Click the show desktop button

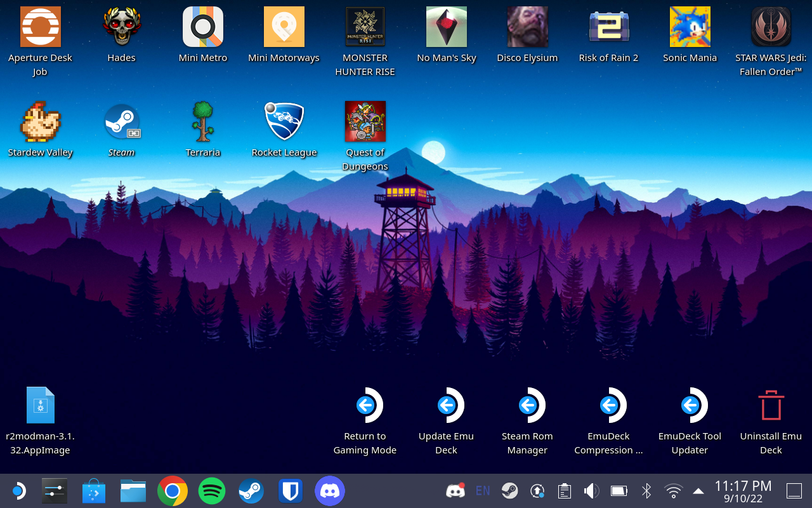(794, 491)
